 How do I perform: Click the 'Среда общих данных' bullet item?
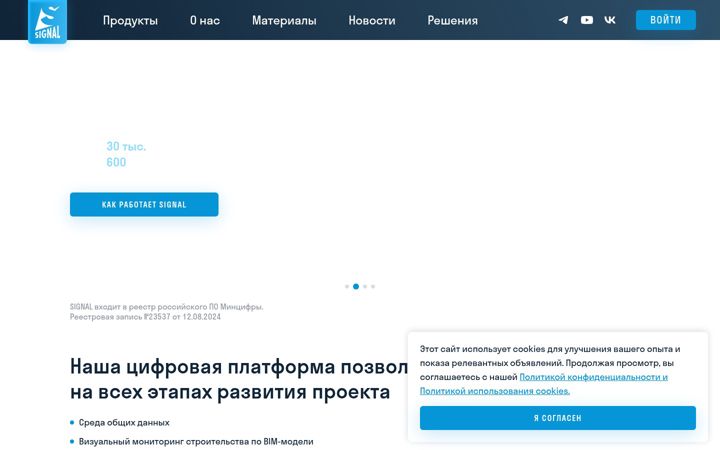(x=124, y=422)
